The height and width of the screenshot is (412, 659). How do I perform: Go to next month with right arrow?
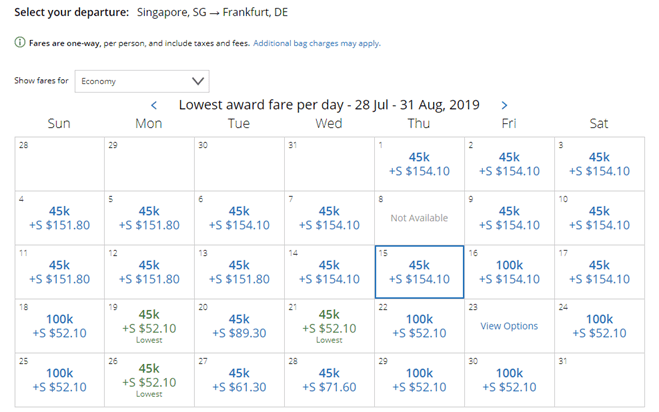coord(504,105)
